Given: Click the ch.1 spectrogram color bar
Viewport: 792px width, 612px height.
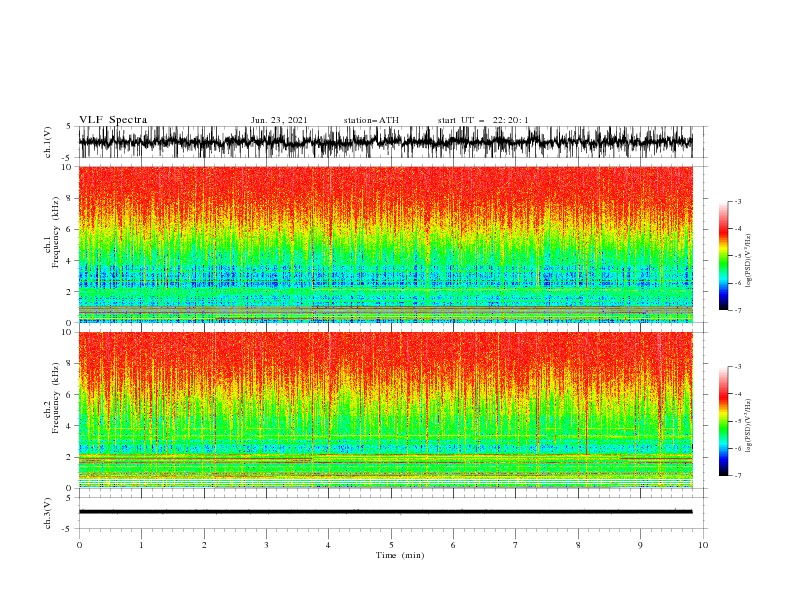Looking at the screenshot, I should click(x=724, y=256).
